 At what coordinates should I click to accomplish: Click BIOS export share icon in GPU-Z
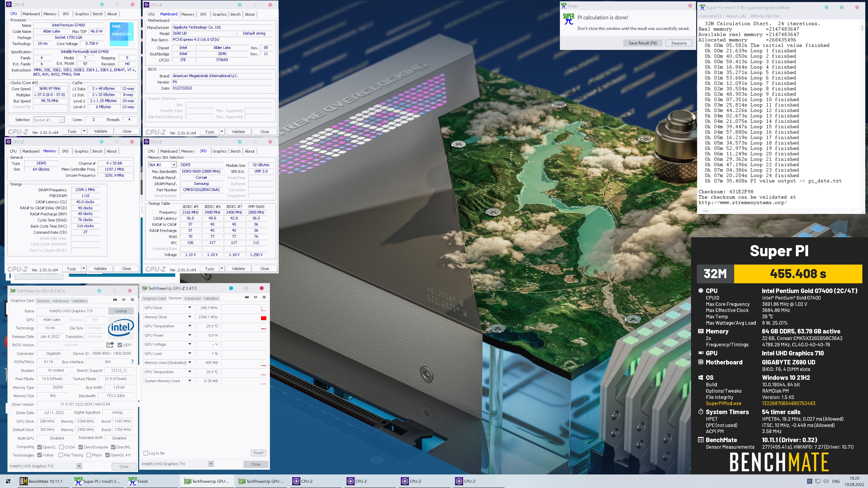coord(110,345)
